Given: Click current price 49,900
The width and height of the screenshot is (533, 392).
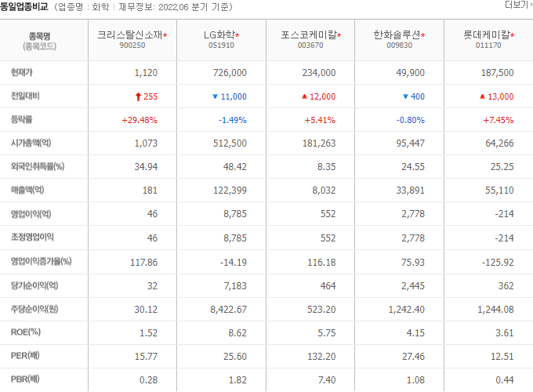Looking at the screenshot, I should [410, 73].
